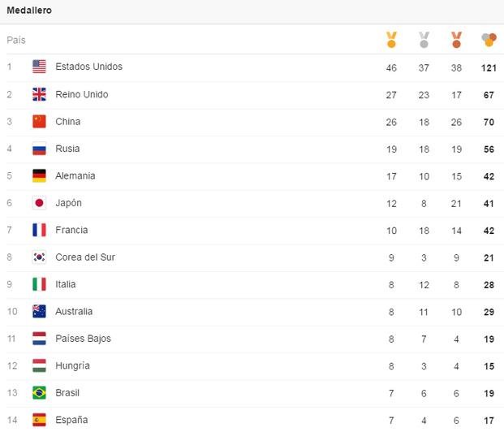This screenshot has width=504, height=432.
Task: Click the País column header
Action: [16, 41]
